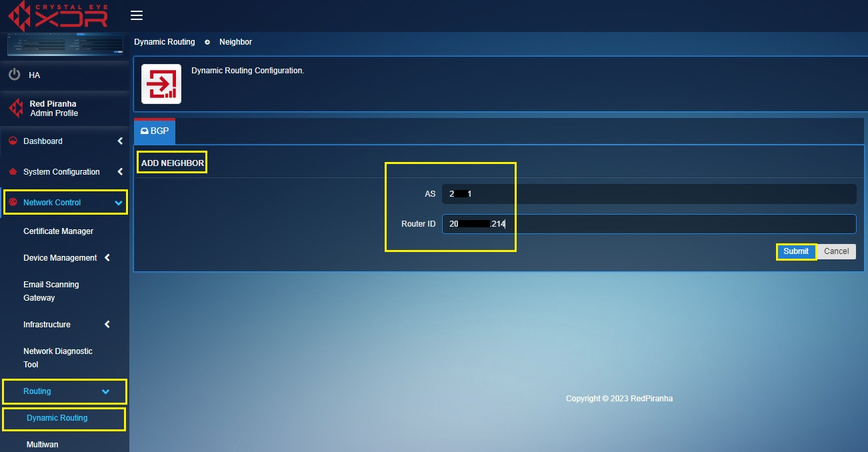
Task: Click the ADD NEIGHBOR heading text
Action: 173,163
